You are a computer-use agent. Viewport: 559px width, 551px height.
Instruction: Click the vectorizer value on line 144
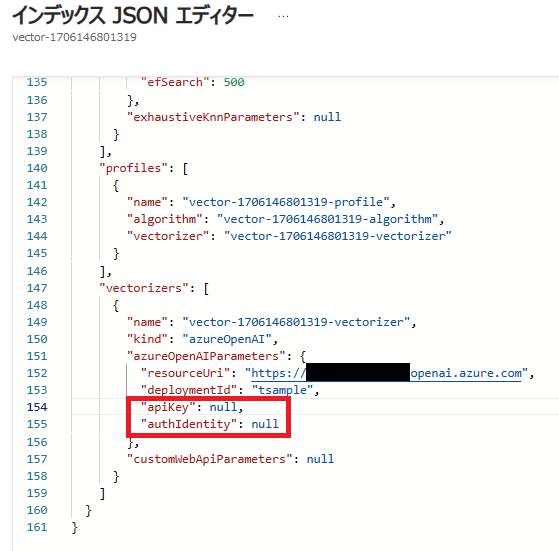(338, 236)
